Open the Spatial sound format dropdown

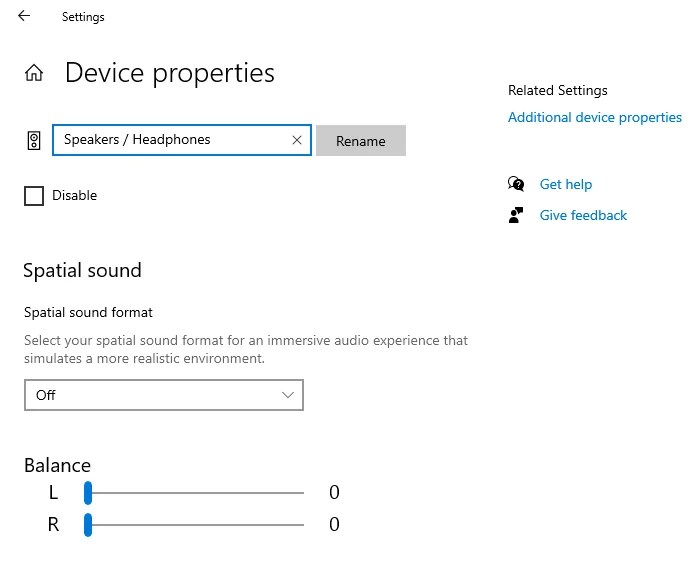pos(163,395)
